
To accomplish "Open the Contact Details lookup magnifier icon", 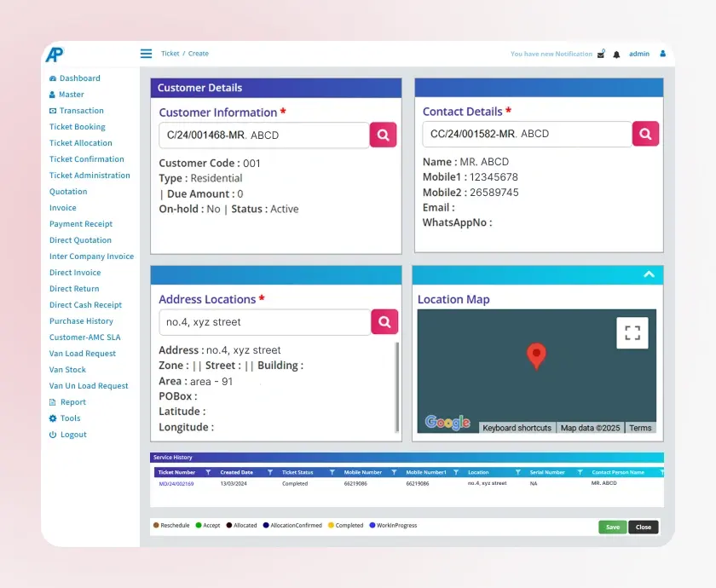I will tap(645, 135).
